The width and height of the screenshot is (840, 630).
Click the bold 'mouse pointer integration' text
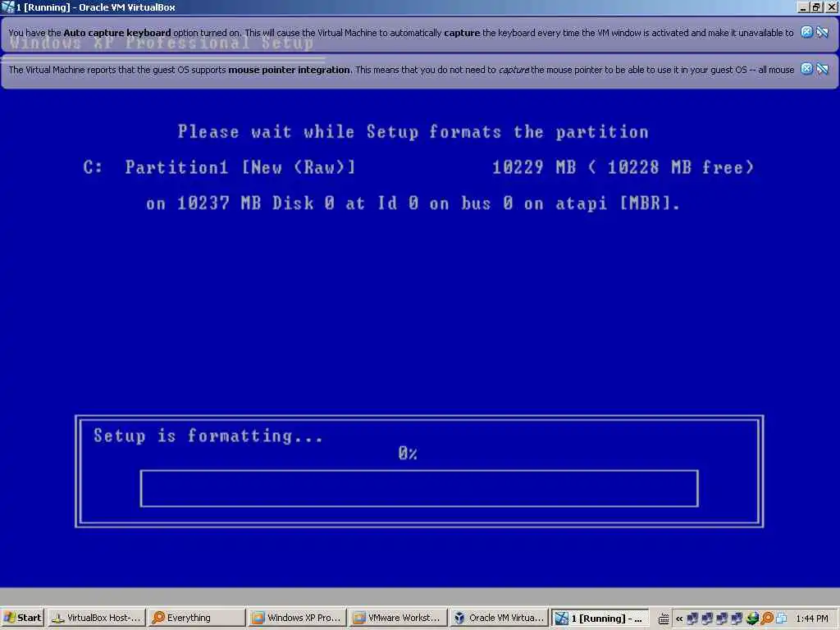290,70
